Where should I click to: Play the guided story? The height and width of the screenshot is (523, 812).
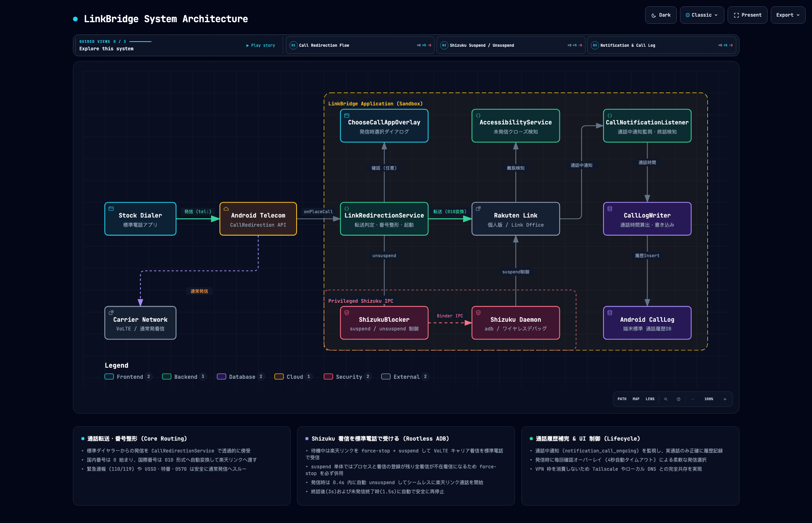click(260, 46)
